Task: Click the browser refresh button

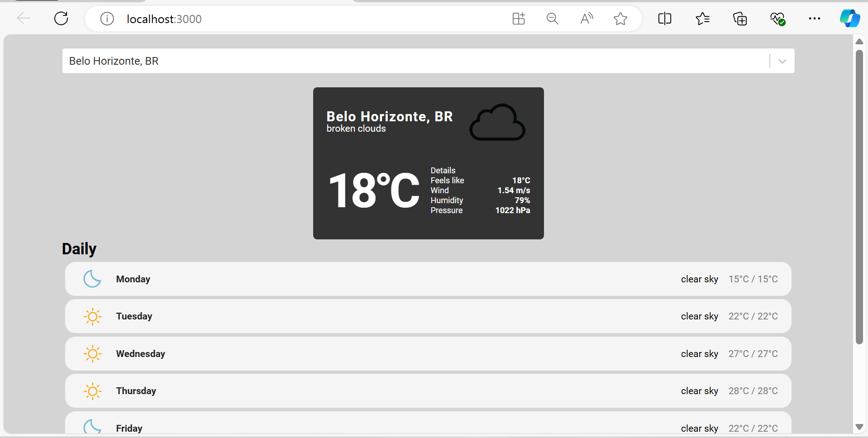Action: click(61, 19)
